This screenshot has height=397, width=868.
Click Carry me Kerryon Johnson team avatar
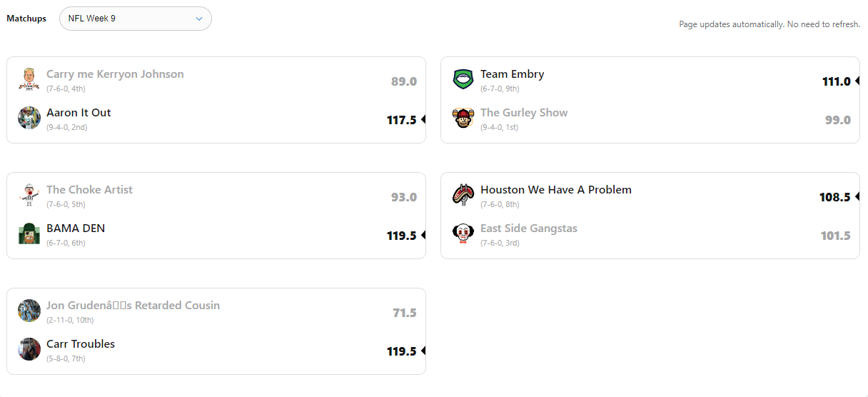click(29, 79)
